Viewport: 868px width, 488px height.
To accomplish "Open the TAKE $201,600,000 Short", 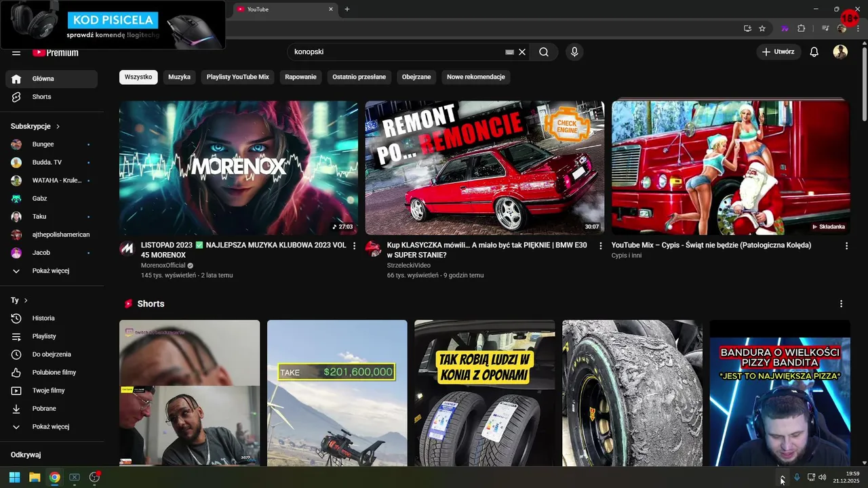I will [x=337, y=393].
